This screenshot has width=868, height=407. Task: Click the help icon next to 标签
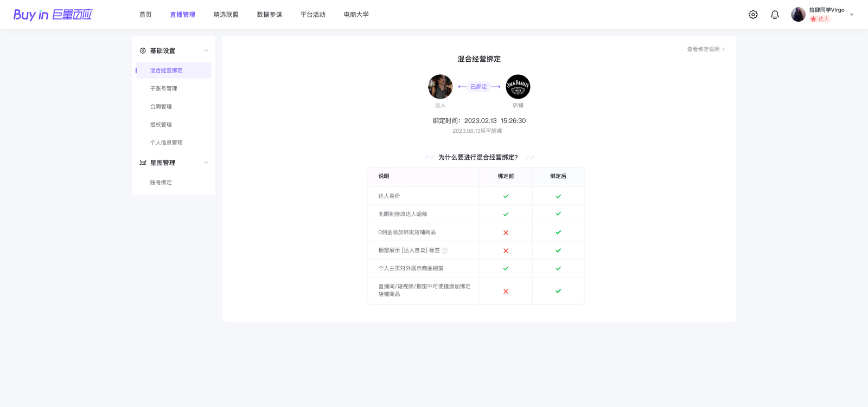pyautogui.click(x=444, y=250)
